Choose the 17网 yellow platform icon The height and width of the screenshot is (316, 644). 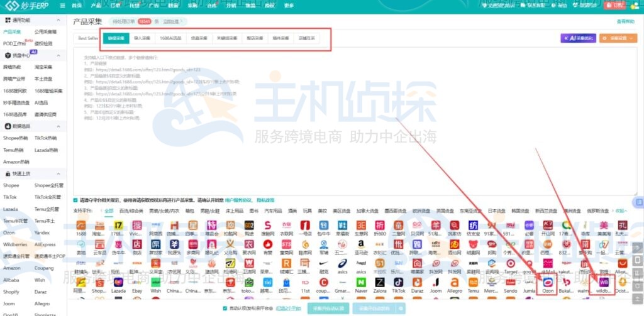tap(118, 226)
